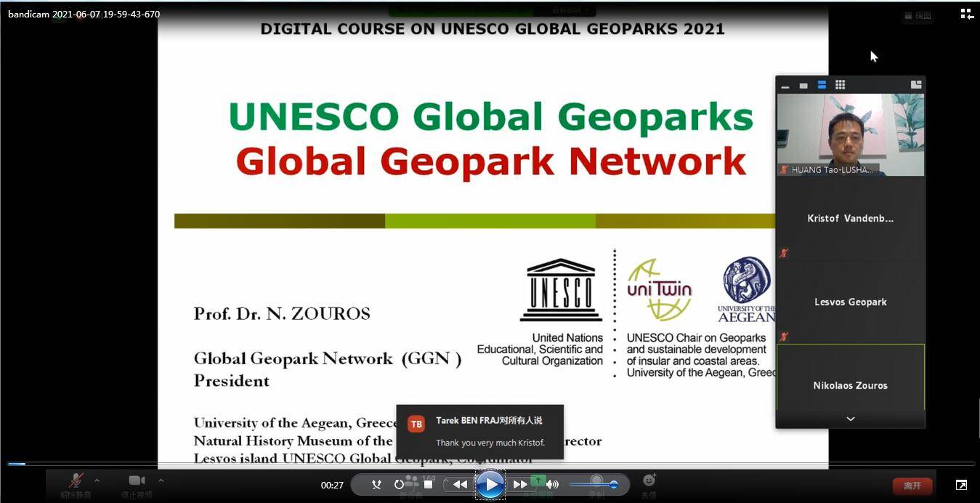Click the video panel layout swap icon
This screenshot has height=503, width=980.
click(x=916, y=84)
